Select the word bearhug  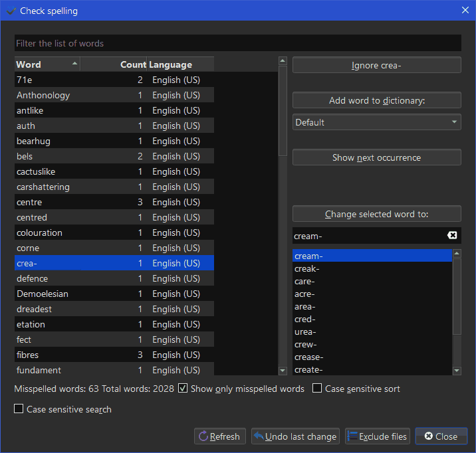(114, 141)
